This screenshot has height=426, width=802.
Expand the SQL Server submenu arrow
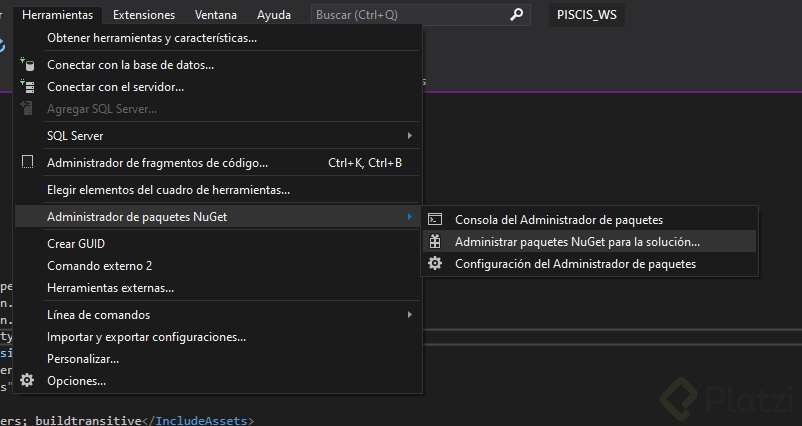(410, 136)
